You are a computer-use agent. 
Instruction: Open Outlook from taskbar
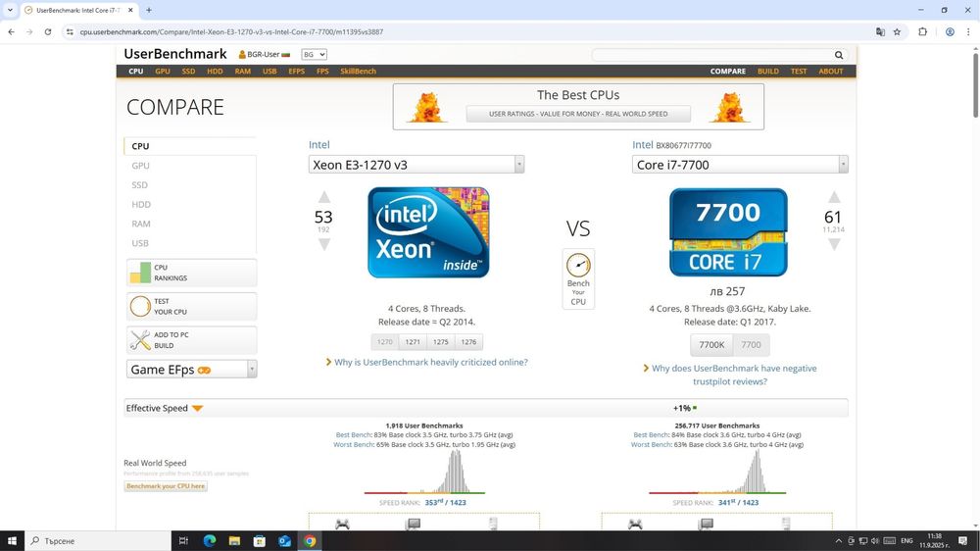pos(284,541)
